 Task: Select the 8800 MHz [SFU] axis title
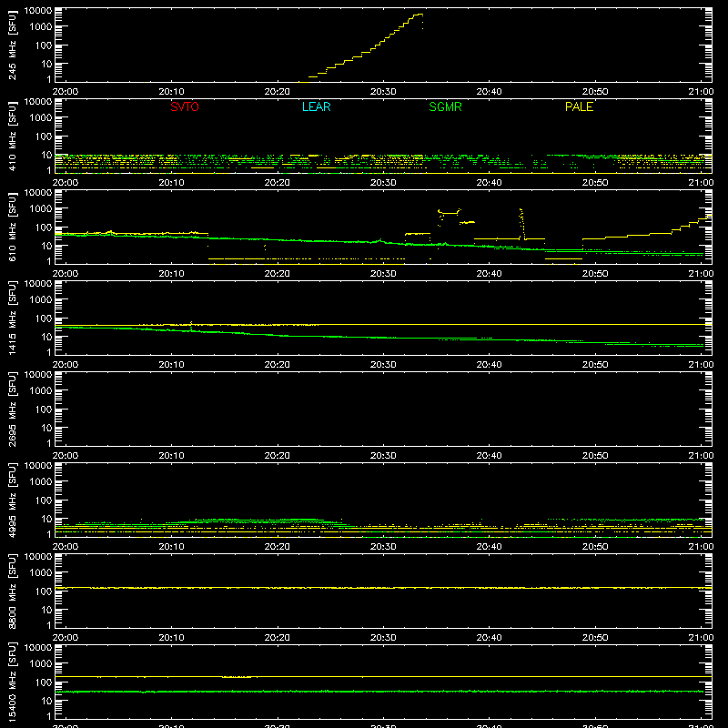coord(12,591)
